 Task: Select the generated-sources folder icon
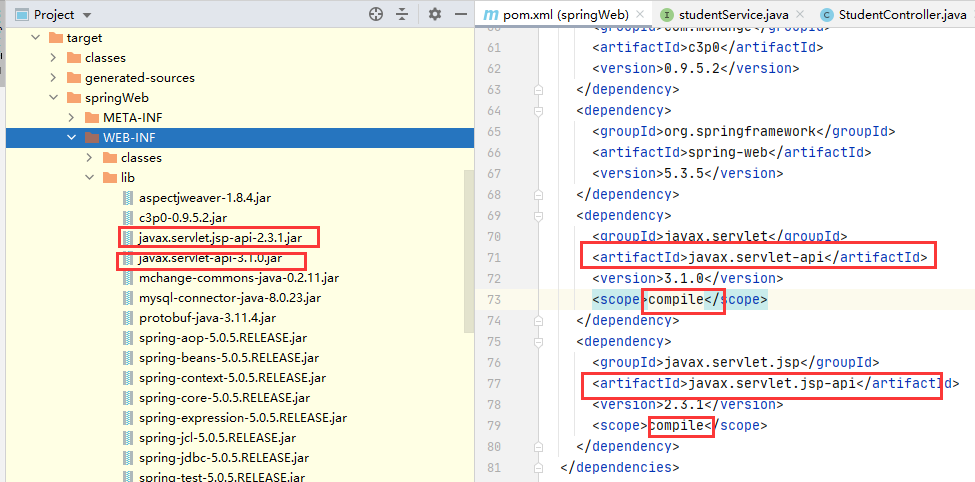(74, 78)
